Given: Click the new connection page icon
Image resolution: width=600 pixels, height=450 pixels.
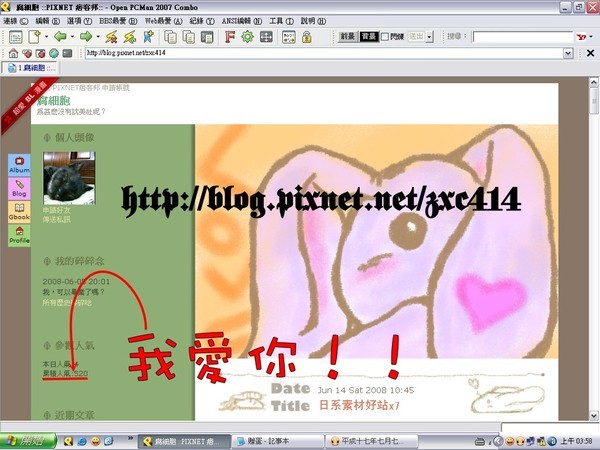Looking at the screenshot, I should [x=34, y=37].
